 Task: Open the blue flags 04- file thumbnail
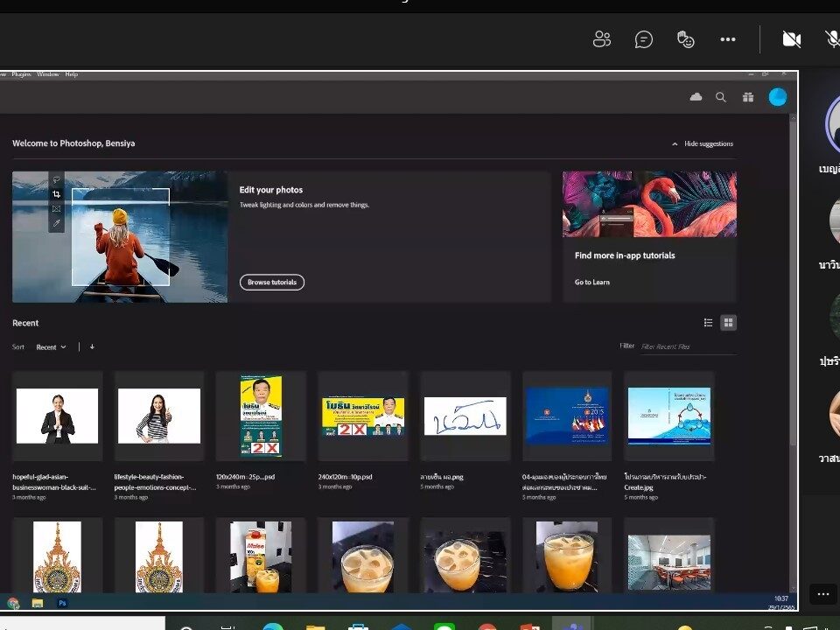tap(567, 416)
